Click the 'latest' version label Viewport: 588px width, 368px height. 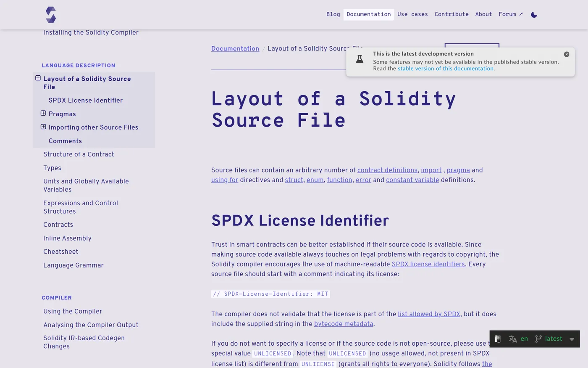554,339
